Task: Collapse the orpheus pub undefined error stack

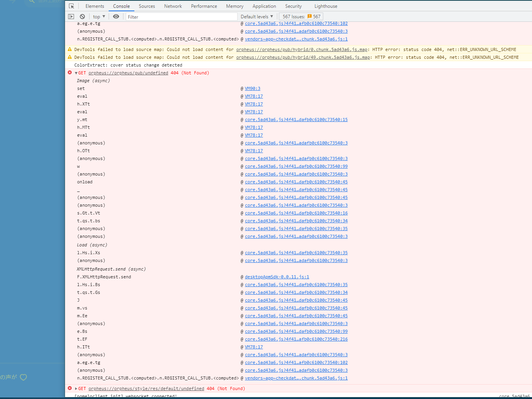Action: pos(76,72)
